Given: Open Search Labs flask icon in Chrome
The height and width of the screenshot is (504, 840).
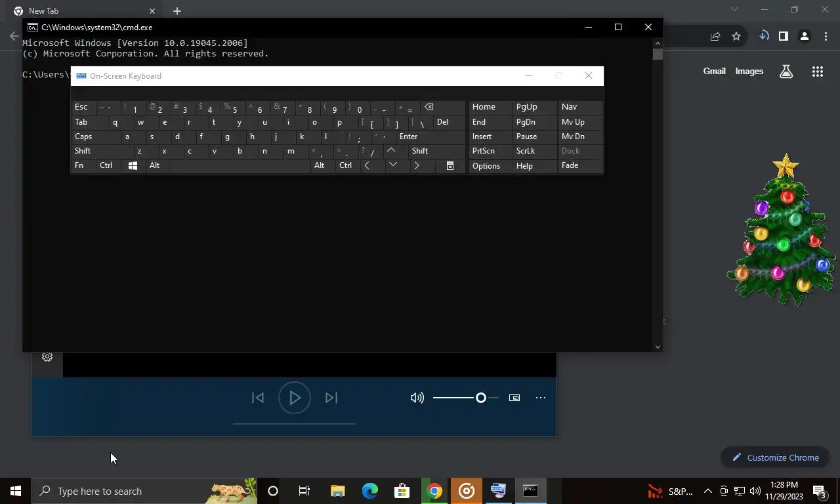Looking at the screenshot, I should click(786, 72).
